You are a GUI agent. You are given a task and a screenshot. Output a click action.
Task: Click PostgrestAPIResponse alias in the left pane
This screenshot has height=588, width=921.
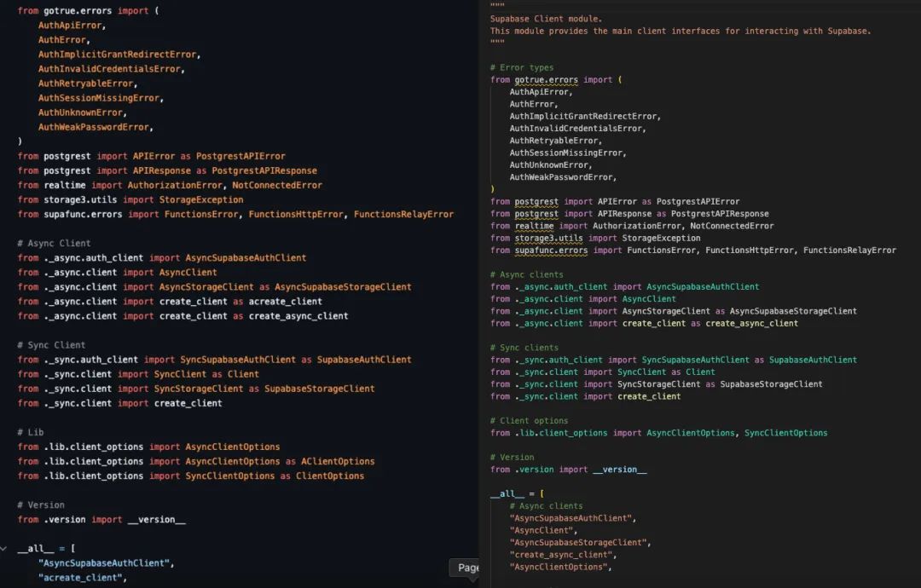pos(264,170)
